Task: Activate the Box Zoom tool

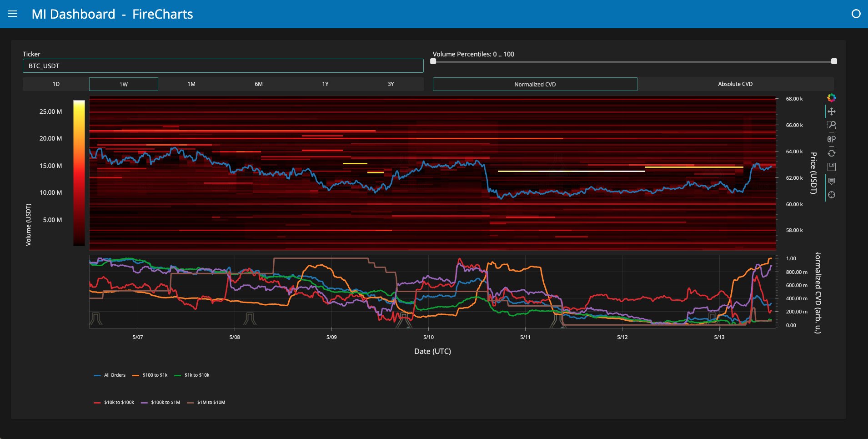Action: pos(832,125)
